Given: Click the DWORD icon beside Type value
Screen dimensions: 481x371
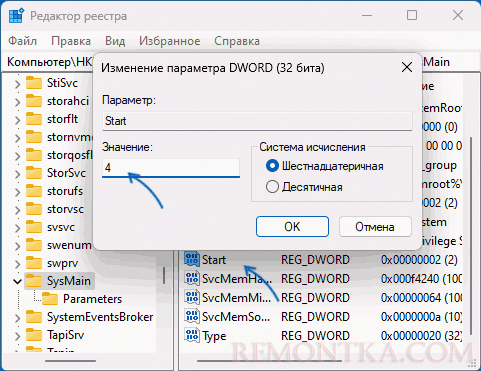Looking at the screenshot, I should pyautogui.click(x=192, y=335).
